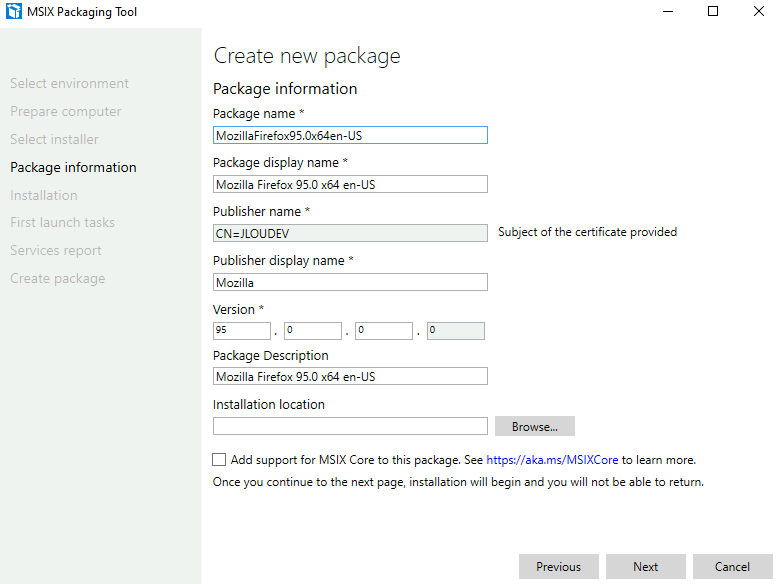Click the MSIX Packaging Tool app icon

14,11
